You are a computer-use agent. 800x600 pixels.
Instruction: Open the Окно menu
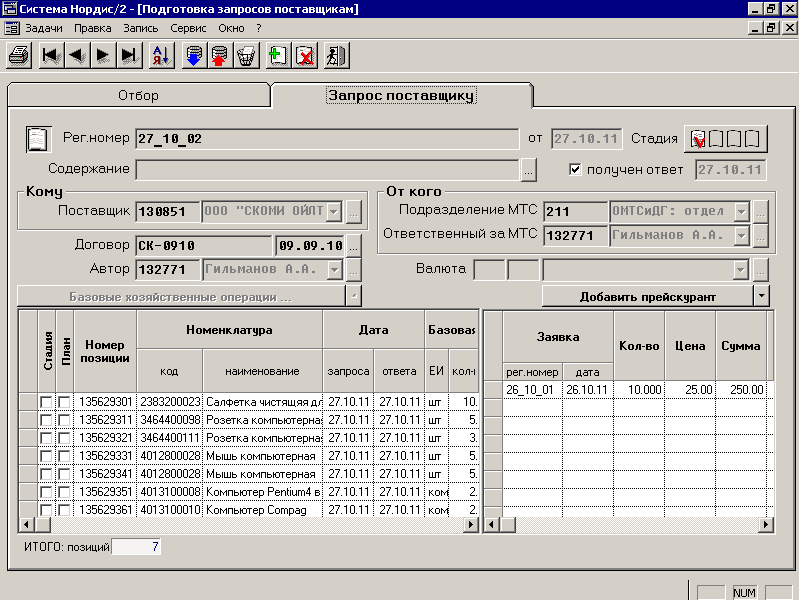[232, 29]
